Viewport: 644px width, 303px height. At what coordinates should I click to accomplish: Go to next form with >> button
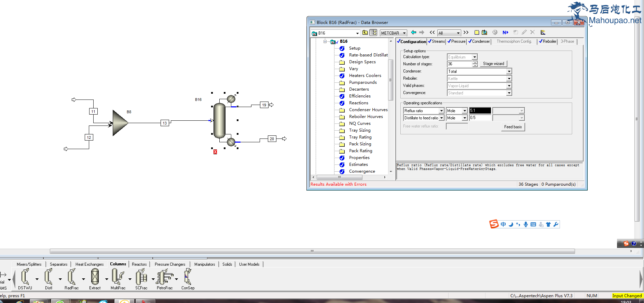466,32
